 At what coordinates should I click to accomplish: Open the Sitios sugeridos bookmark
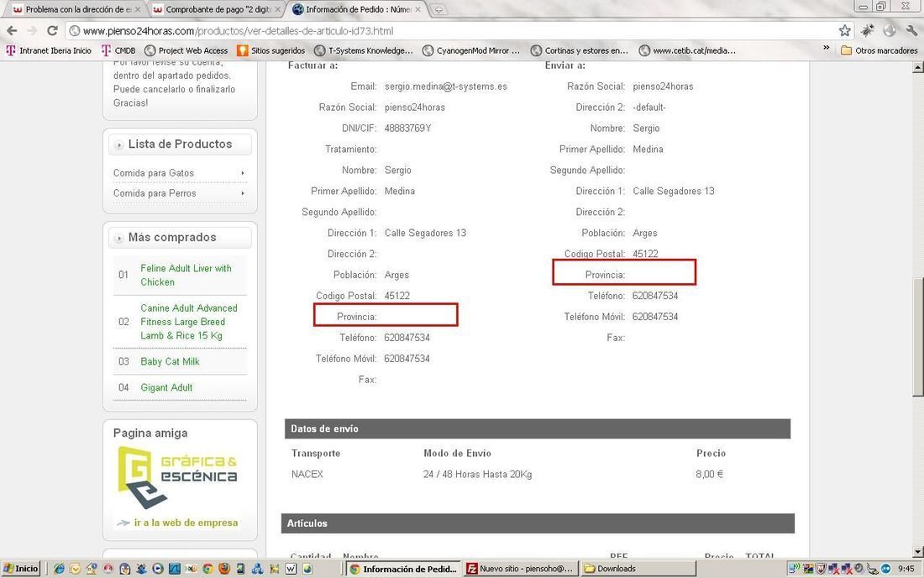pyautogui.click(x=271, y=50)
